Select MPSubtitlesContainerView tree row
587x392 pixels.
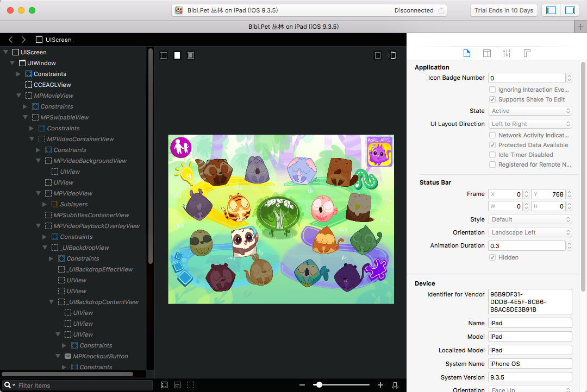click(74, 215)
